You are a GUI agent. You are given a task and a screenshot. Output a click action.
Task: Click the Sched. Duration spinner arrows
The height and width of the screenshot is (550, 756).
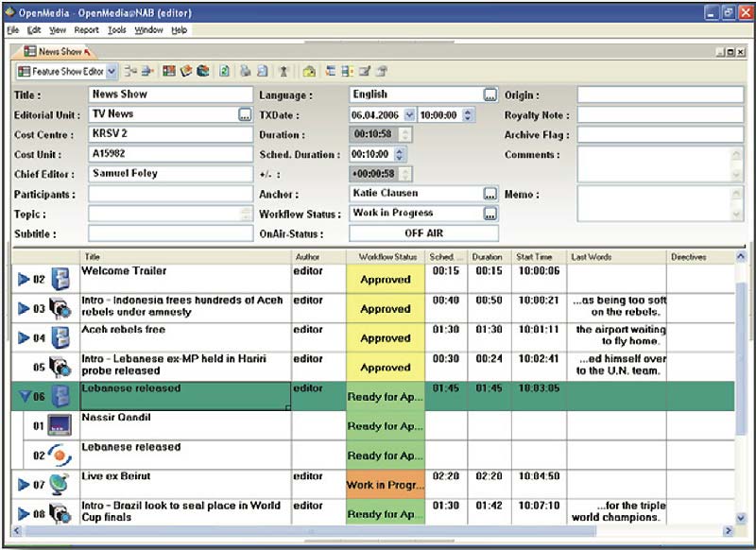[401, 154]
